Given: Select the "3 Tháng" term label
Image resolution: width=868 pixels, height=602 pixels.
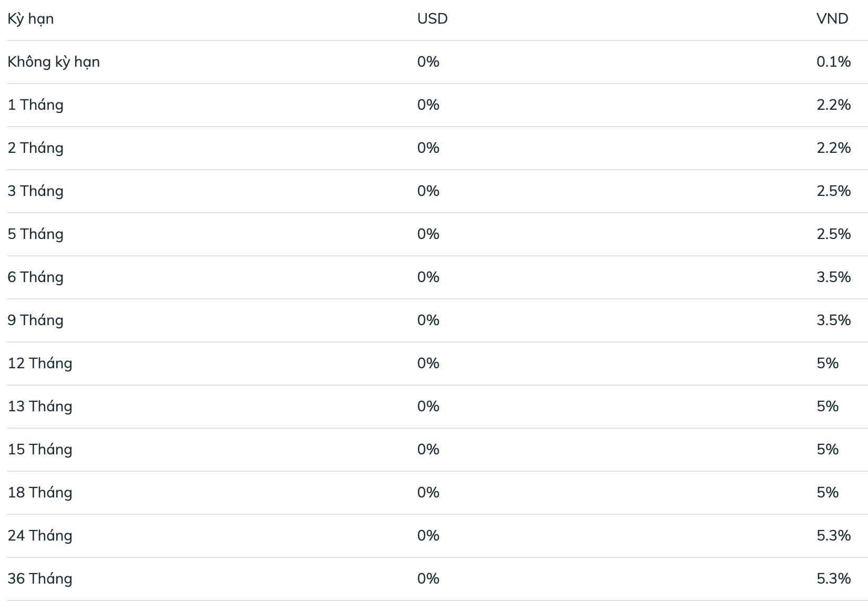Looking at the screenshot, I should tap(36, 191).
